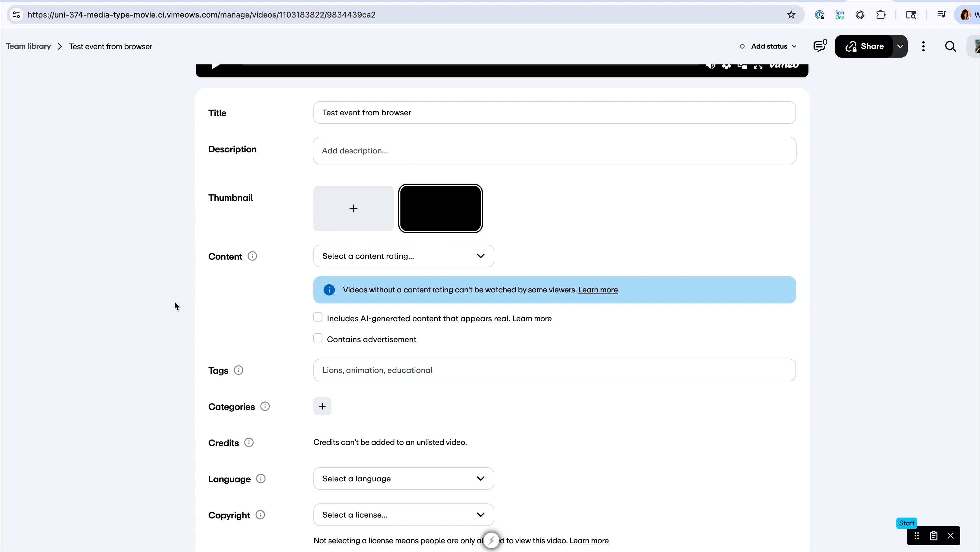Screen dimensions: 980x552
Task: Open the three-dot more options menu
Action: pos(923,46)
